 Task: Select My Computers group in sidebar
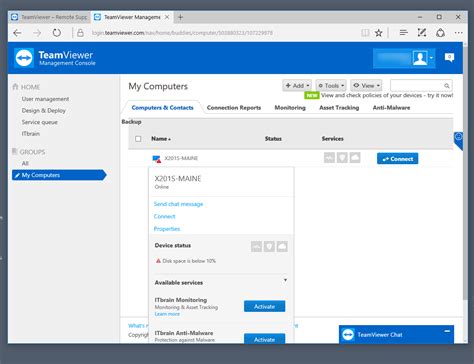point(59,175)
